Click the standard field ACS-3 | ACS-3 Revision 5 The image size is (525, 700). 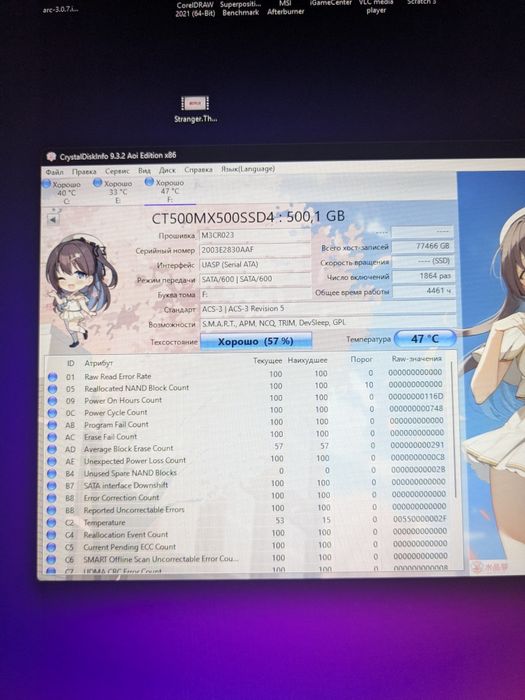(x=327, y=308)
